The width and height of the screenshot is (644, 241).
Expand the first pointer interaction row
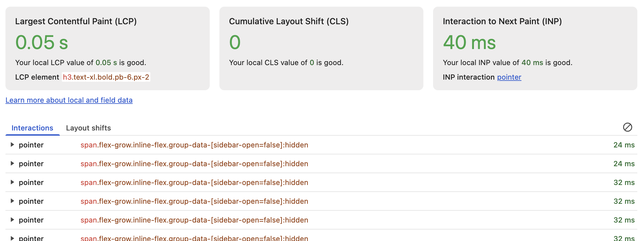(12, 145)
